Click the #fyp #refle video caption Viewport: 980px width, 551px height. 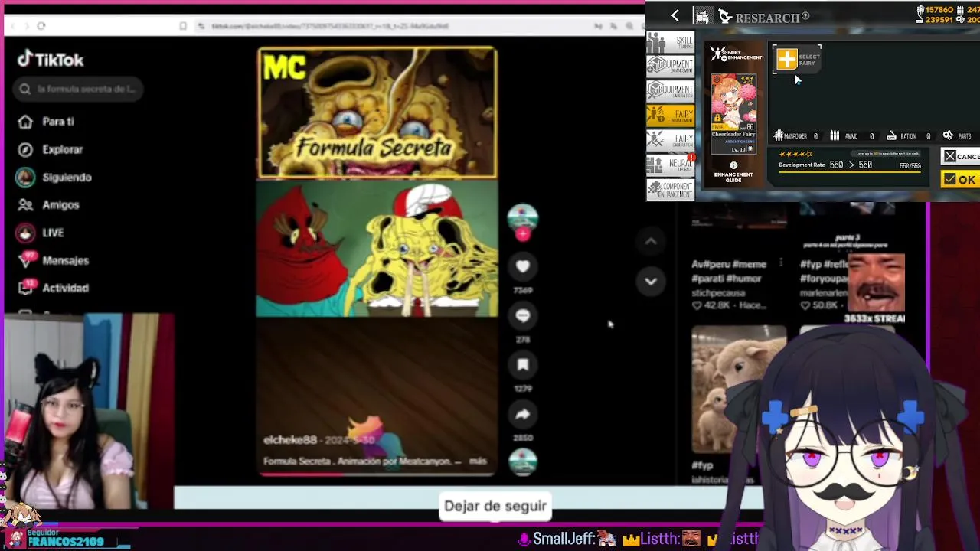[x=822, y=271]
